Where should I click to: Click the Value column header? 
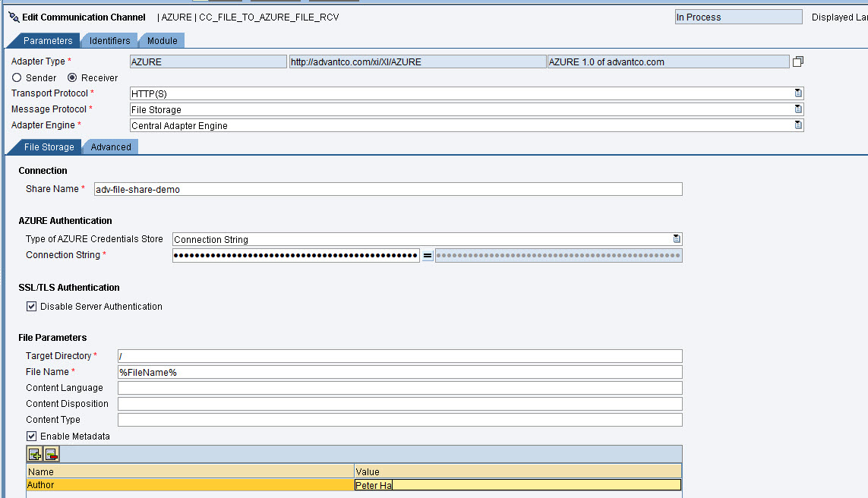(x=518, y=471)
